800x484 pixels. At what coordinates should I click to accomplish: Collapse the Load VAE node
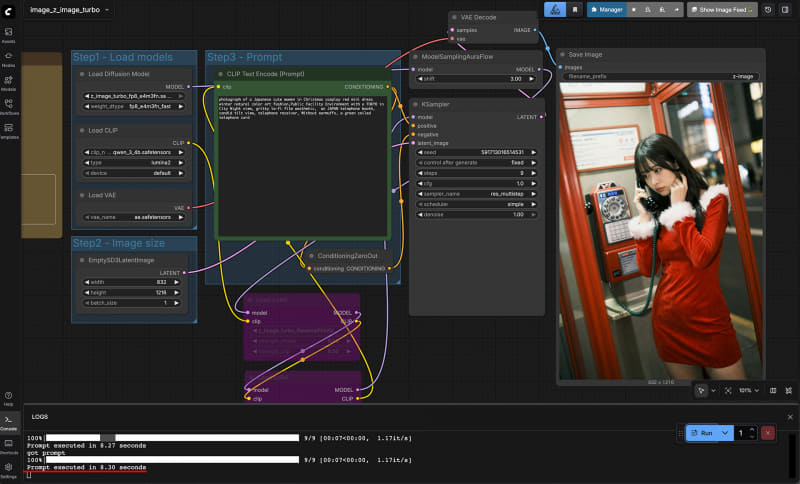pyautogui.click(x=82, y=195)
